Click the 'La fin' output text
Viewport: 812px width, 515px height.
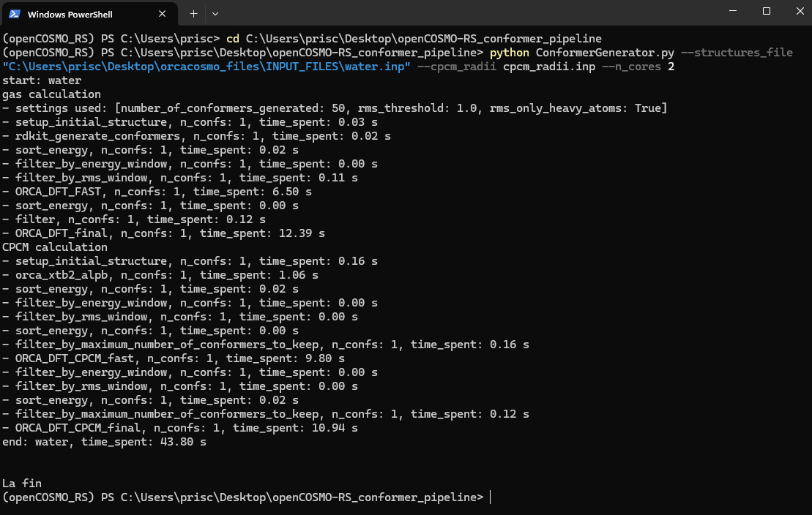coord(22,484)
